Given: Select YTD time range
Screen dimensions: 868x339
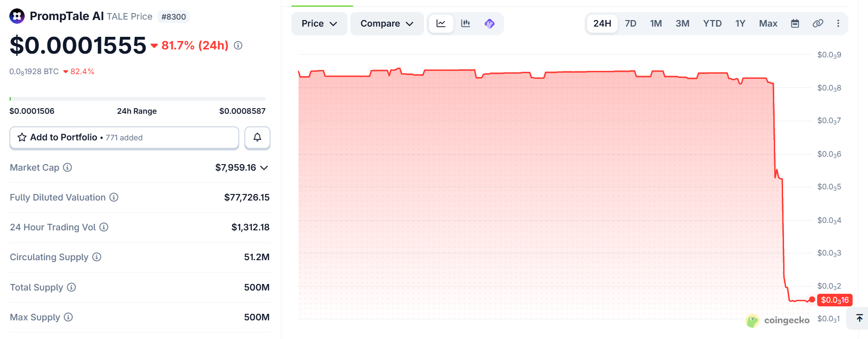Looking at the screenshot, I should point(712,23).
